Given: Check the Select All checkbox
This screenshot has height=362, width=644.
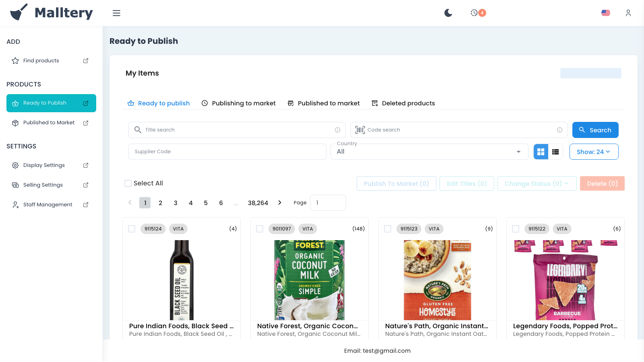Looking at the screenshot, I should pos(128,183).
